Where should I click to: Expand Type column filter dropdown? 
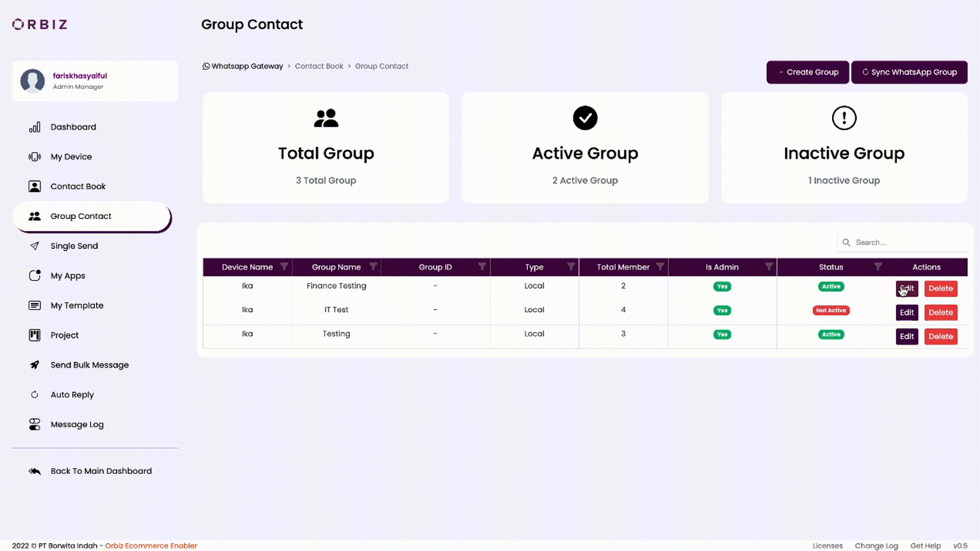570,266
